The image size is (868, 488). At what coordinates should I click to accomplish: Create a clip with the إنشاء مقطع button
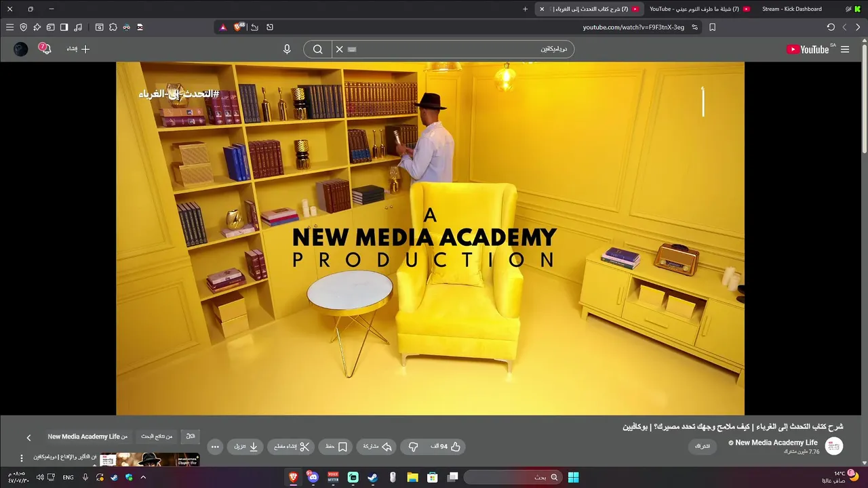click(x=292, y=447)
